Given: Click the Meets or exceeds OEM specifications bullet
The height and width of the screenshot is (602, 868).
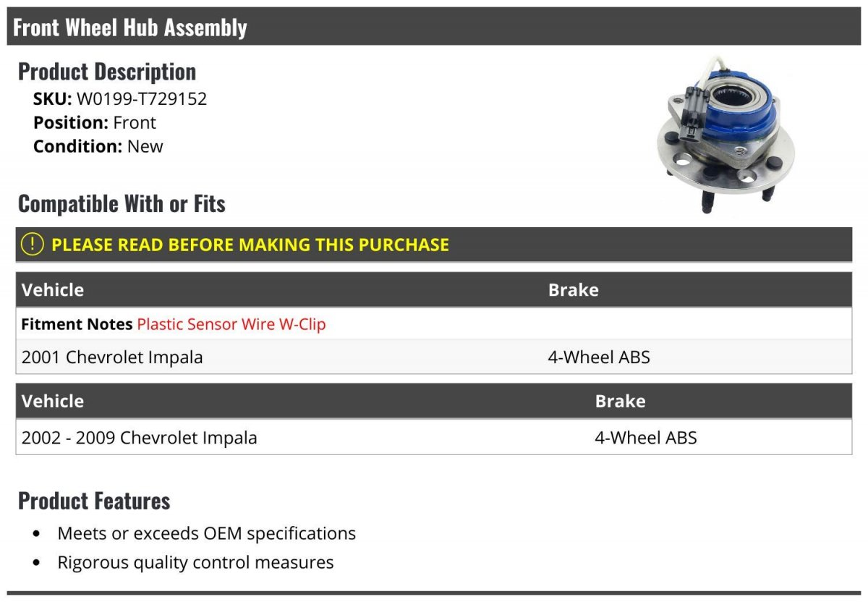Looking at the screenshot, I should (207, 534).
